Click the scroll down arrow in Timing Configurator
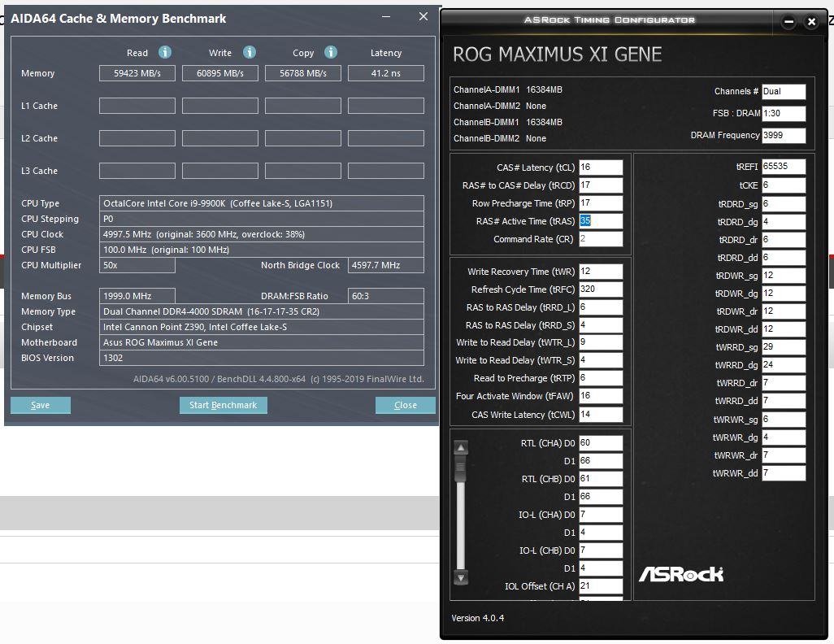Screen dimensions: 834x644 [x=461, y=577]
